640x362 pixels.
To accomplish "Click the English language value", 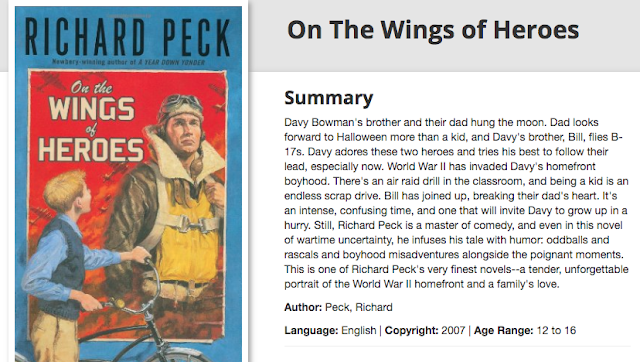I will pyautogui.click(x=359, y=330).
